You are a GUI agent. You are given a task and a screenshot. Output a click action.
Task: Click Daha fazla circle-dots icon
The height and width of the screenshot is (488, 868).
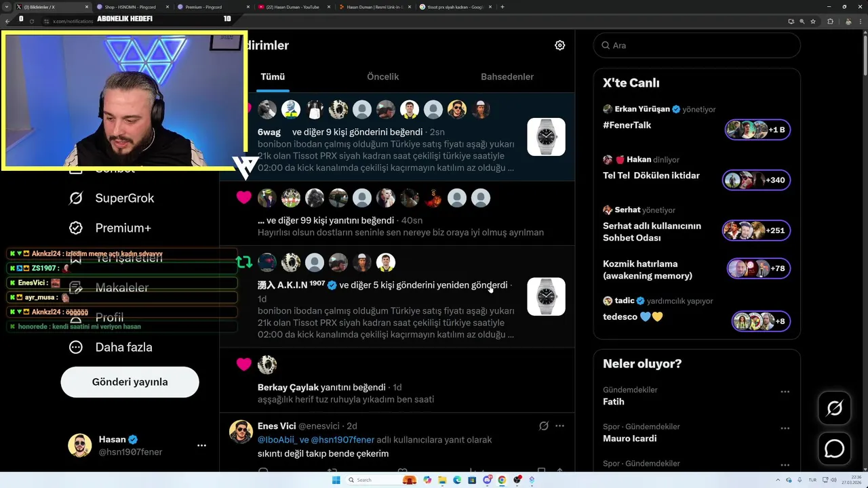[x=76, y=347]
